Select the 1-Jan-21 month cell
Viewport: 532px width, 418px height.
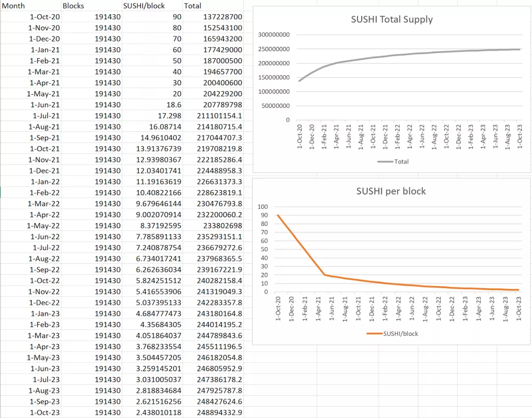(31, 50)
